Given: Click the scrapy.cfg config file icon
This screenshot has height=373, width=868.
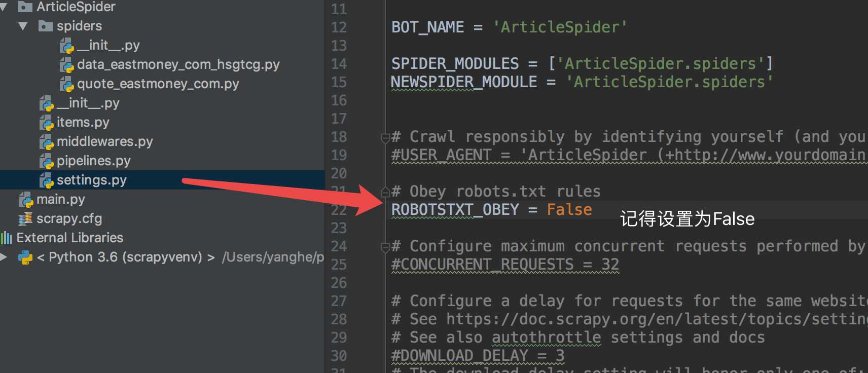Looking at the screenshot, I should [x=25, y=218].
